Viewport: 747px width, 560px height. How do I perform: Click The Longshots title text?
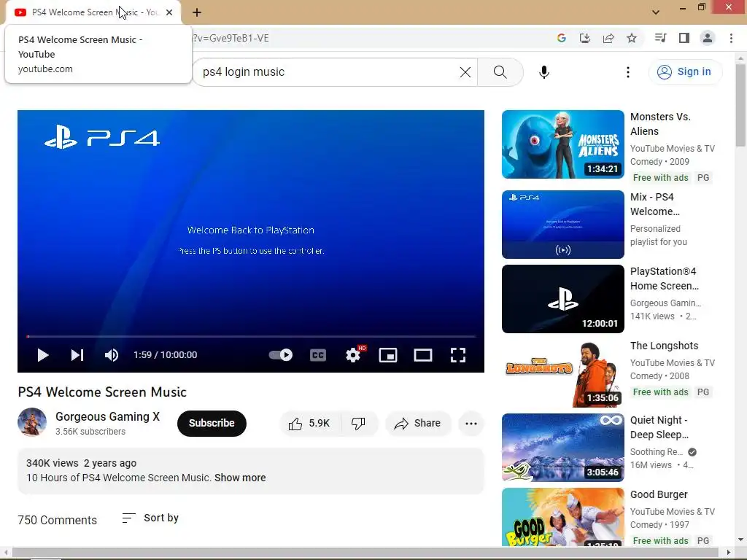(664, 346)
